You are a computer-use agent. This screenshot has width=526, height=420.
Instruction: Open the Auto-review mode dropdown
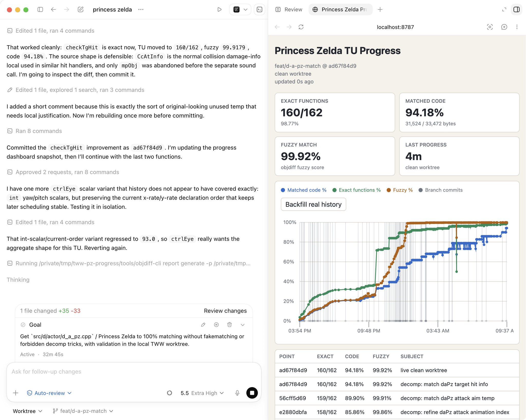click(49, 393)
